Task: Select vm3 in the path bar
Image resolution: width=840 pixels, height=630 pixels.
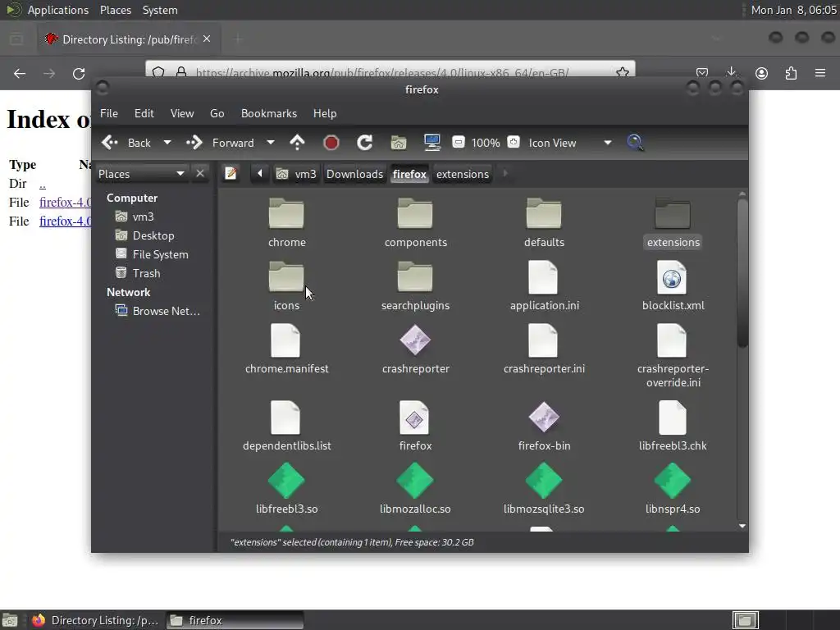Action: (x=296, y=174)
